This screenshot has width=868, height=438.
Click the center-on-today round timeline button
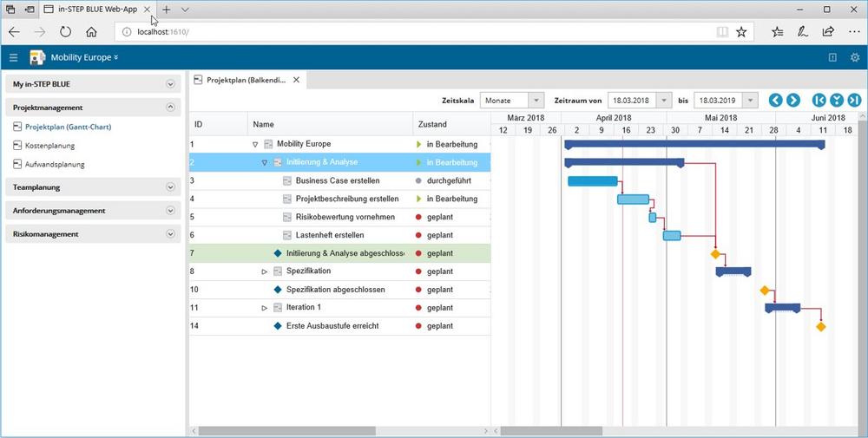837,101
